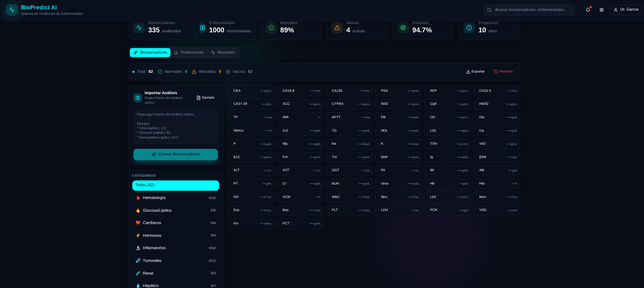The width and height of the screenshot is (644, 288).
Task: Select the WBC biomarker card
Action: click(x=349, y=197)
